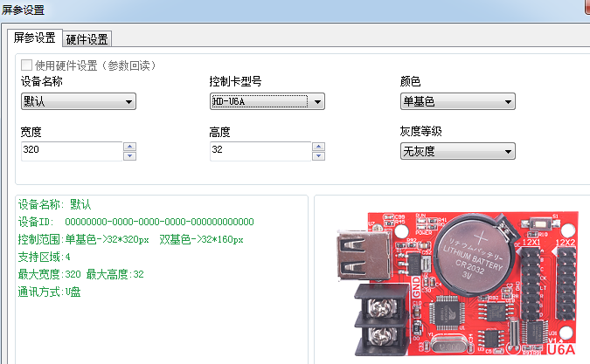Open the 设备名称 dropdown showing 默认

coord(78,101)
